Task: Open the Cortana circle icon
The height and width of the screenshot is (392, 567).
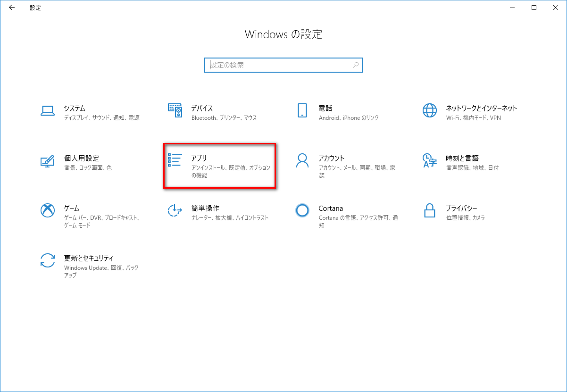Action: point(302,210)
